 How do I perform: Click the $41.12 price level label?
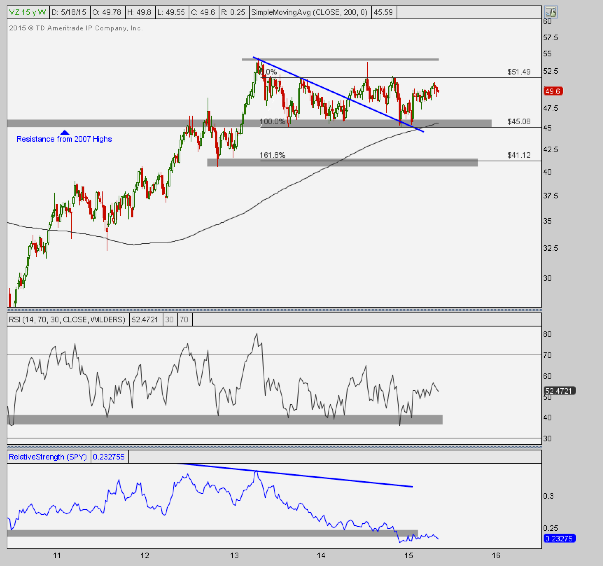coord(517,155)
